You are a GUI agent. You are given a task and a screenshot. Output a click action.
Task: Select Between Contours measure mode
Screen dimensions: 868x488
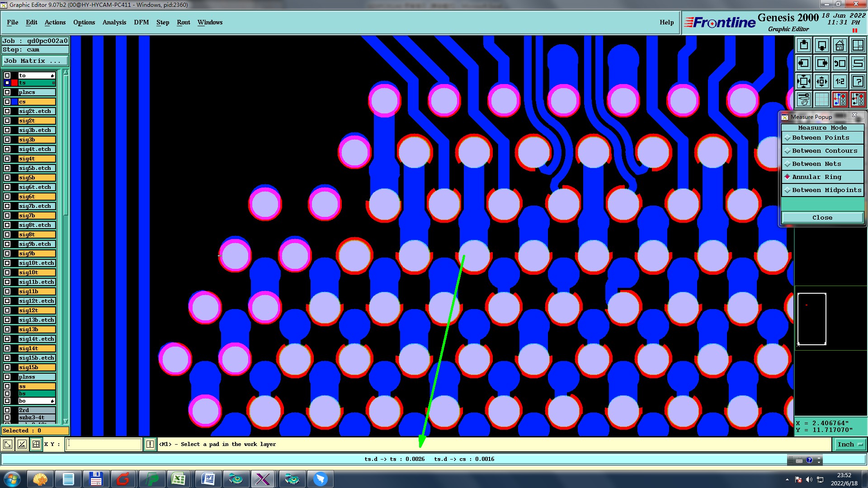tap(822, 151)
